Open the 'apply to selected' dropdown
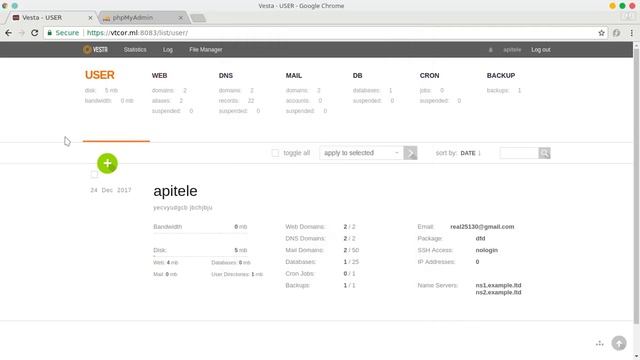This screenshot has height=360, width=640. point(361,153)
